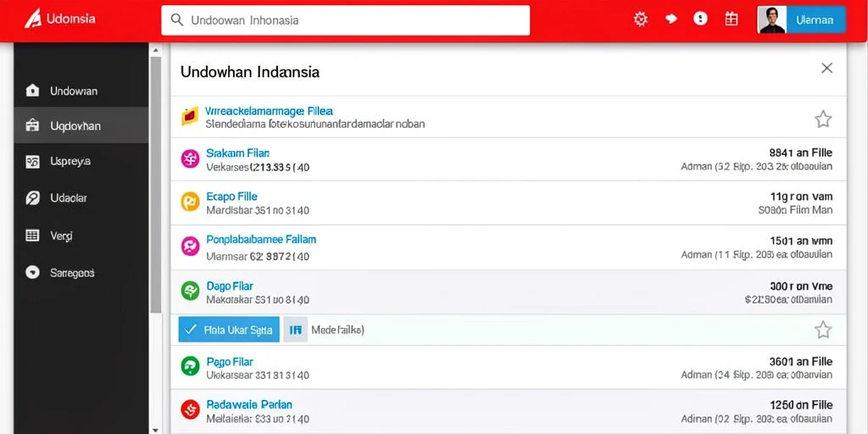The image size is (868, 434).
Task: Click the scrollbar up arrow
Action: [x=156, y=50]
